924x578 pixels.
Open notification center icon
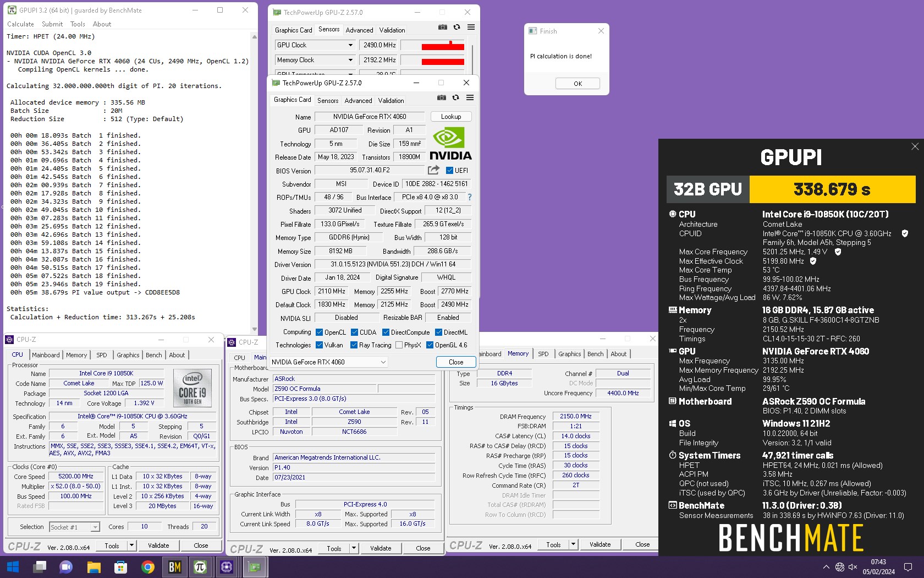908,567
